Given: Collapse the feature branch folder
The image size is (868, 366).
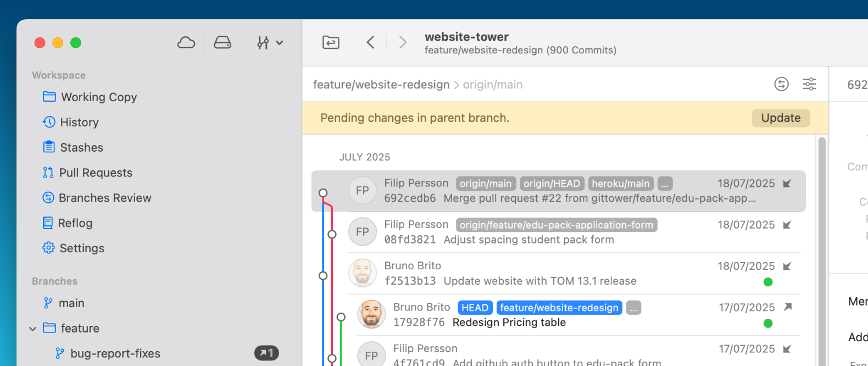Looking at the screenshot, I should click(33, 329).
